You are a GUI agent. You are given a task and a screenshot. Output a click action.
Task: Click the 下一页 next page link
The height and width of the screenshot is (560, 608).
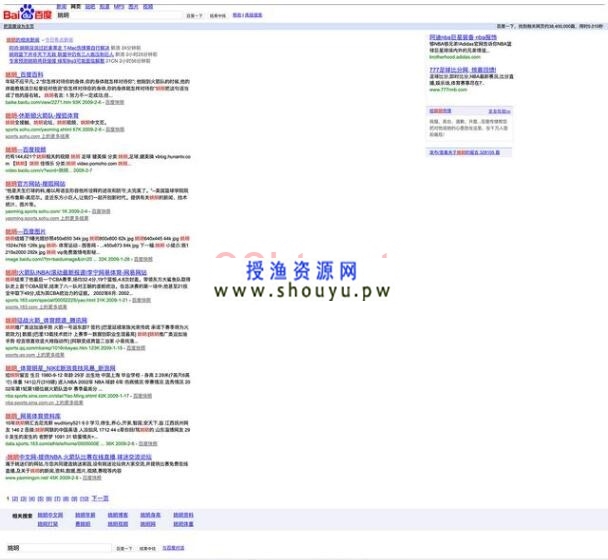pyautogui.click(x=100, y=498)
